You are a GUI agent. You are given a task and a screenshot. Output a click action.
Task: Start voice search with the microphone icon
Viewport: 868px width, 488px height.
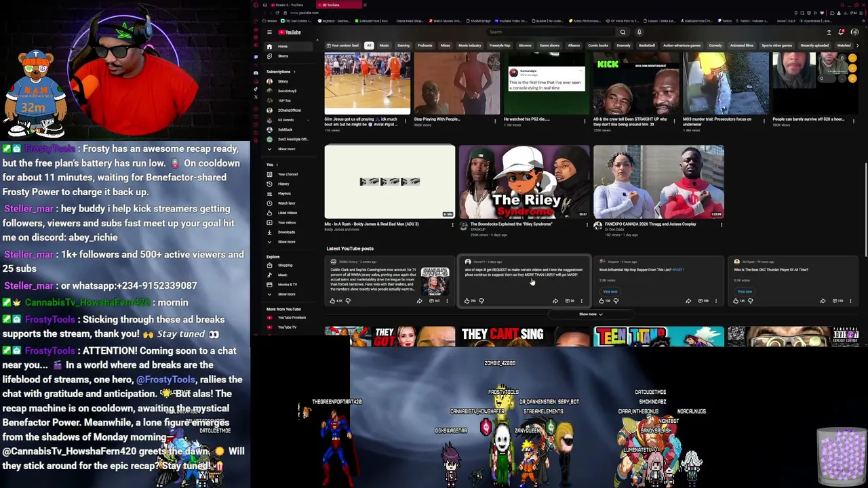pos(639,32)
